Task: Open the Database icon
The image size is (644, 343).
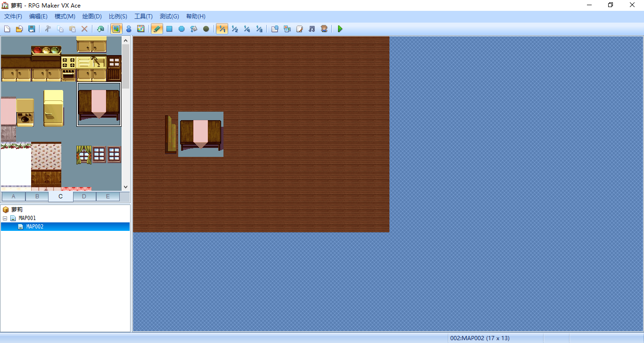Action: pyautogui.click(x=275, y=29)
